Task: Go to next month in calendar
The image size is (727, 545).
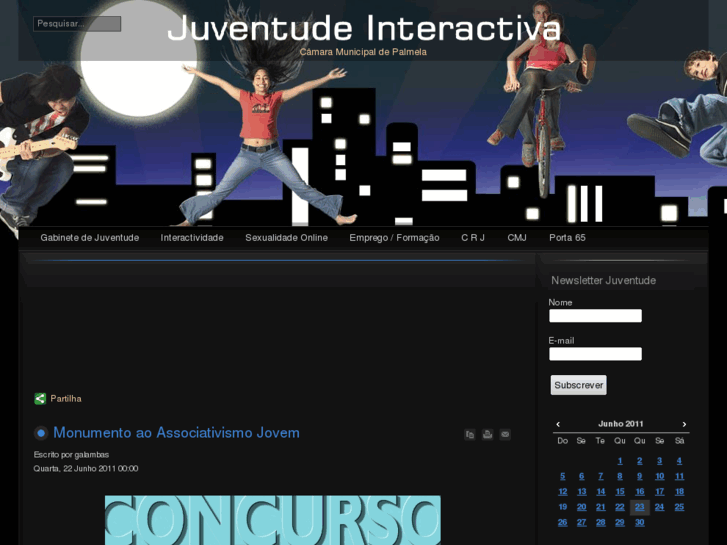Action: (684, 424)
